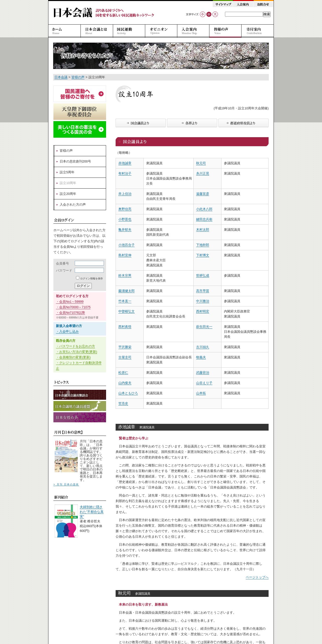Viewport: 322px width, 644px height.
Task: Click 皆様の声 breadcrumb link
Action: [x=78, y=77]
